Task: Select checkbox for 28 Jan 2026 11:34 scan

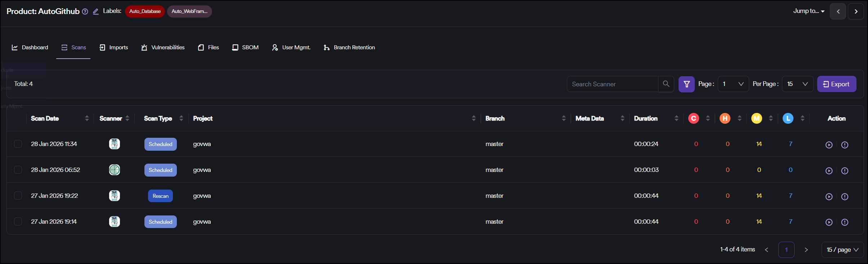Action: [x=18, y=144]
